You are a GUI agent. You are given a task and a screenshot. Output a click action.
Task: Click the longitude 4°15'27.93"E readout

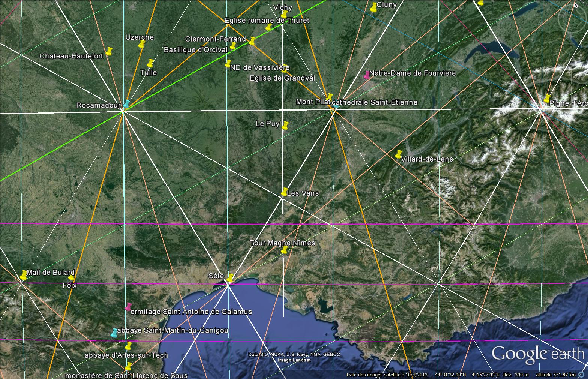[485, 375]
